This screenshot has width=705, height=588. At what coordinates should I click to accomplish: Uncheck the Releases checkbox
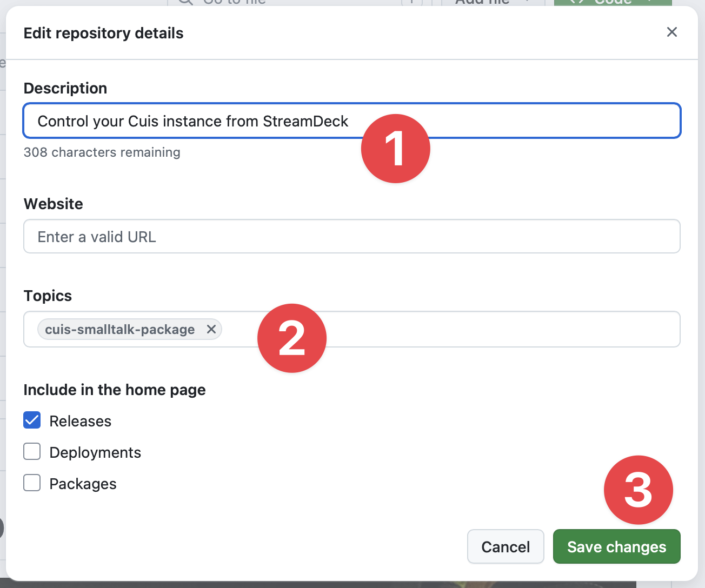coord(32,420)
